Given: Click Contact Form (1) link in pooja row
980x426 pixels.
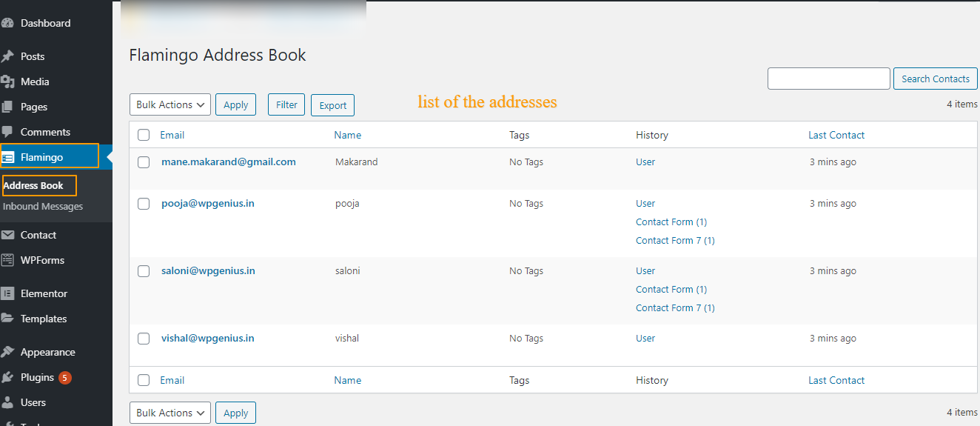Looking at the screenshot, I should (x=671, y=222).
